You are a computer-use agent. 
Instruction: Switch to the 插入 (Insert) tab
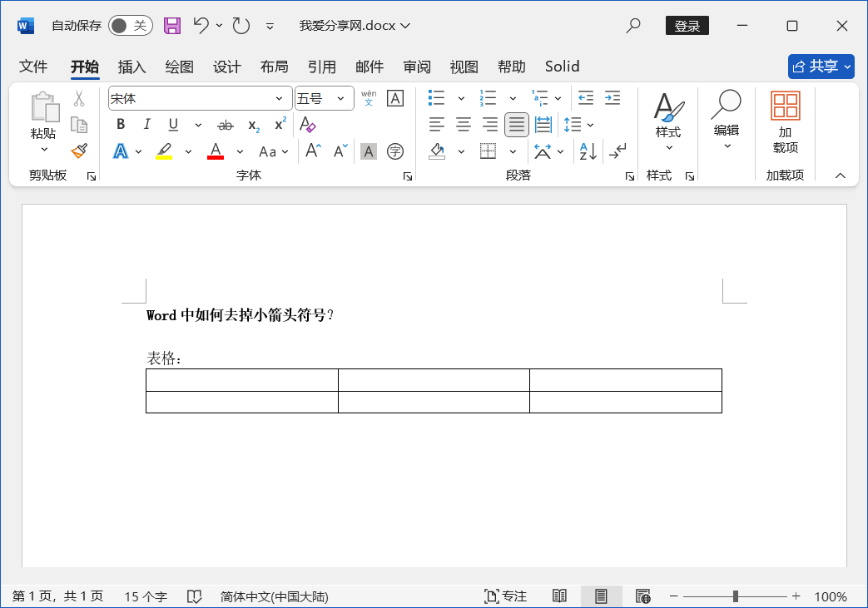131,67
